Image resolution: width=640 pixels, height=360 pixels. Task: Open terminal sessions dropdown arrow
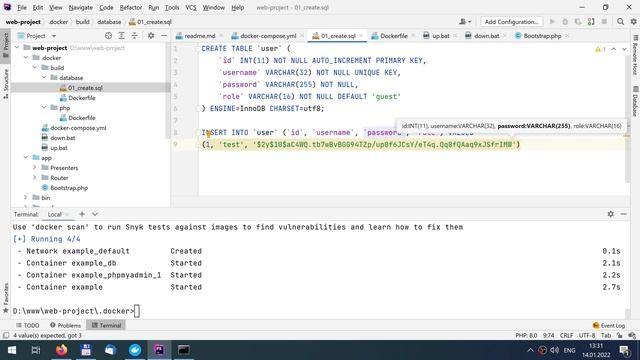(x=95, y=214)
